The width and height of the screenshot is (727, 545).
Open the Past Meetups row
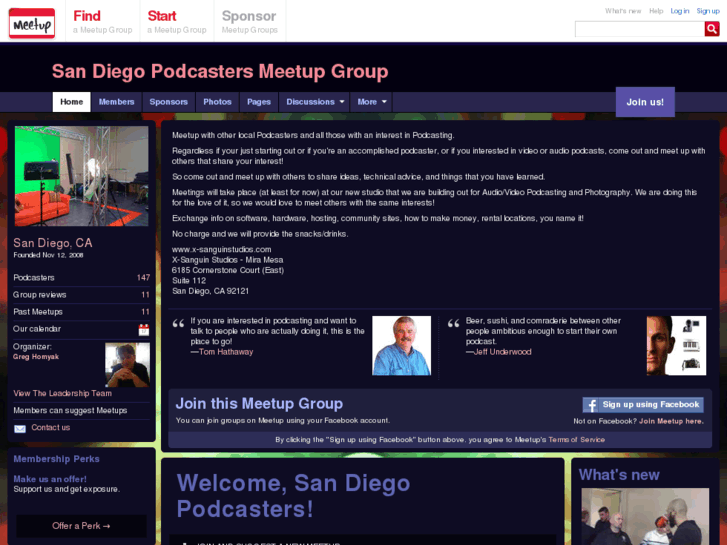[x=82, y=312]
